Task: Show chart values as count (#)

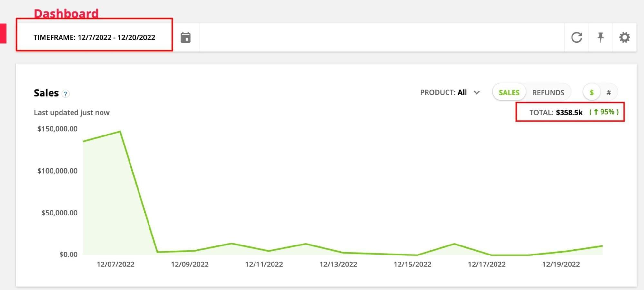Action: point(609,93)
